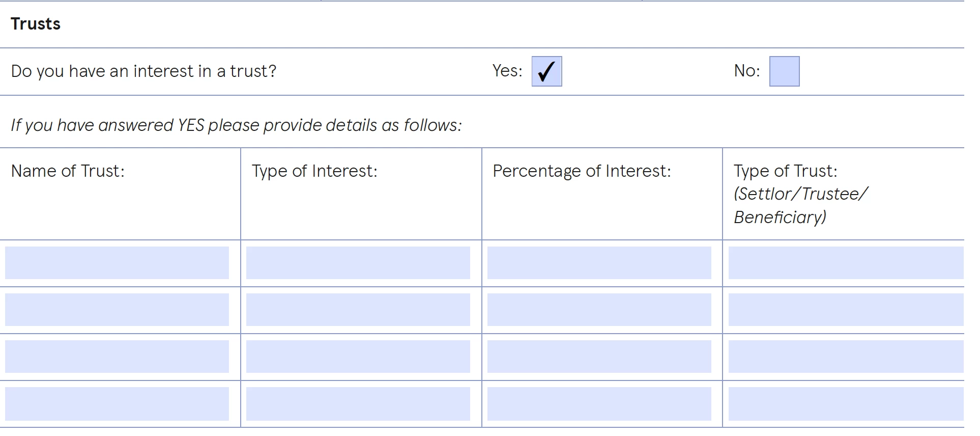
Task: Select second row Name of Trust field
Action: (117, 310)
